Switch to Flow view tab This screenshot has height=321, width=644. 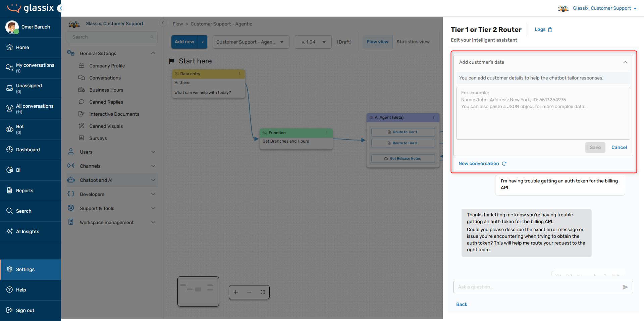pos(377,42)
